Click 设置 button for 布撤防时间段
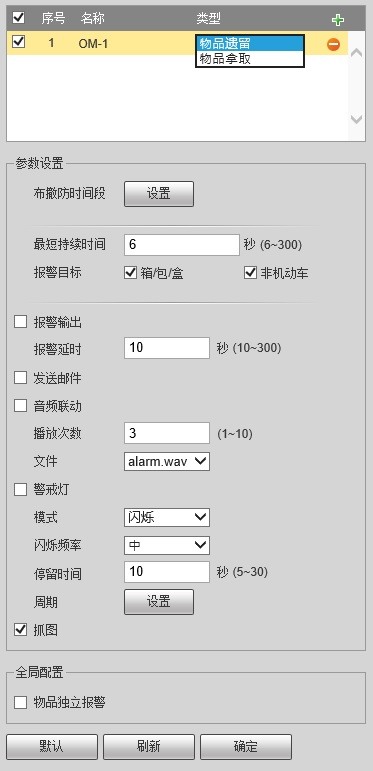This screenshot has height=771, width=373. pos(159,194)
